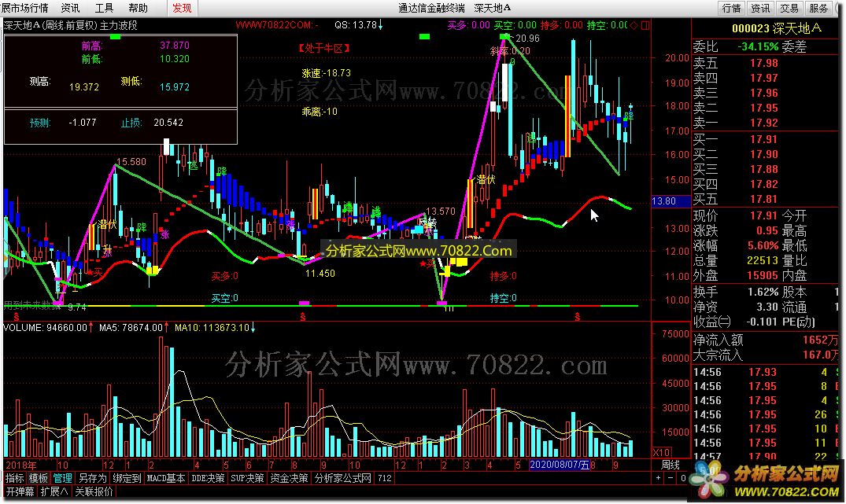Click the 【处于牛区】 status label
The width and height of the screenshot is (846, 504).
(323, 48)
